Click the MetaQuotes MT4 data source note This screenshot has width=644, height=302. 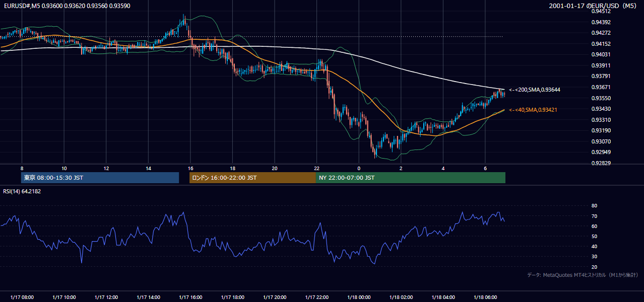[x=583, y=275]
